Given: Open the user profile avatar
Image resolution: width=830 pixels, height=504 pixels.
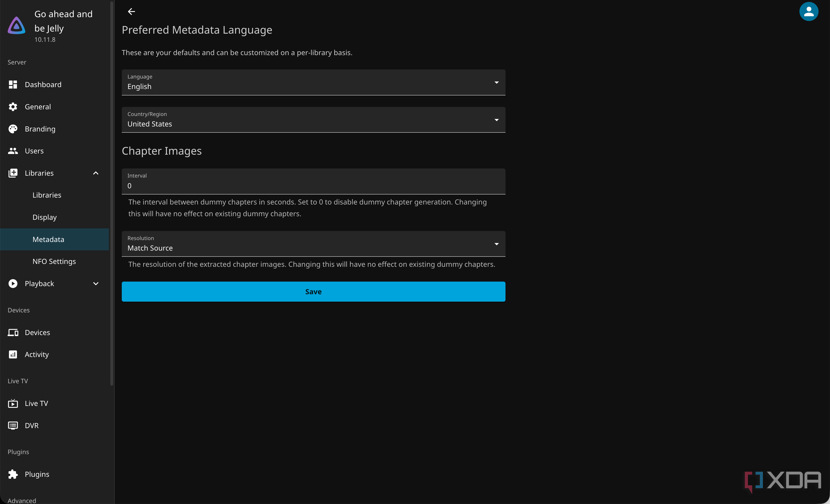Looking at the screenshot, I should coord(809,11).
